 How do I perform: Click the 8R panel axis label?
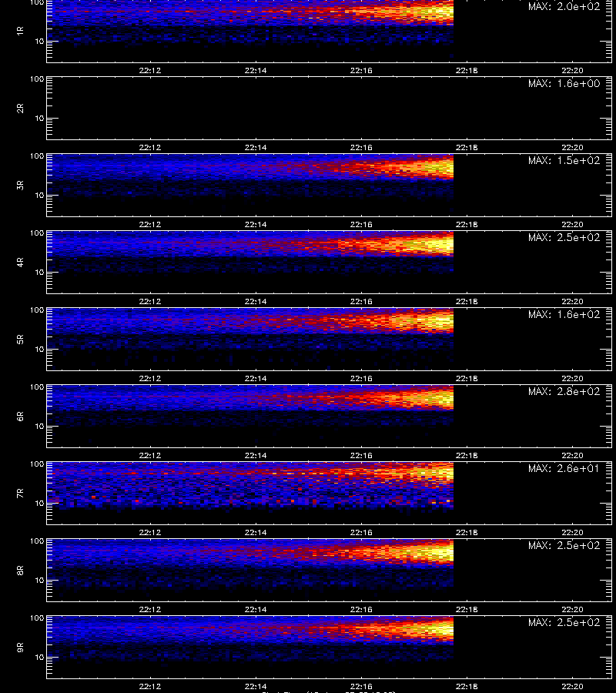(20, 570)
